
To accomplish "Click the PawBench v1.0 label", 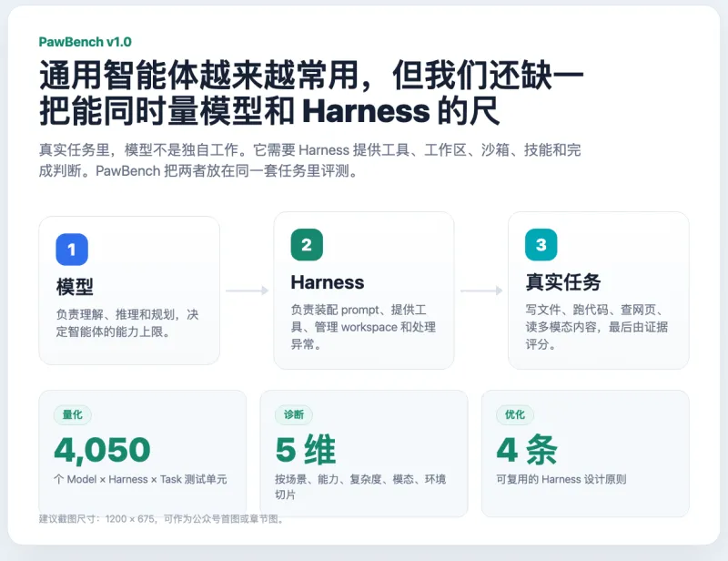I will 85,42.
